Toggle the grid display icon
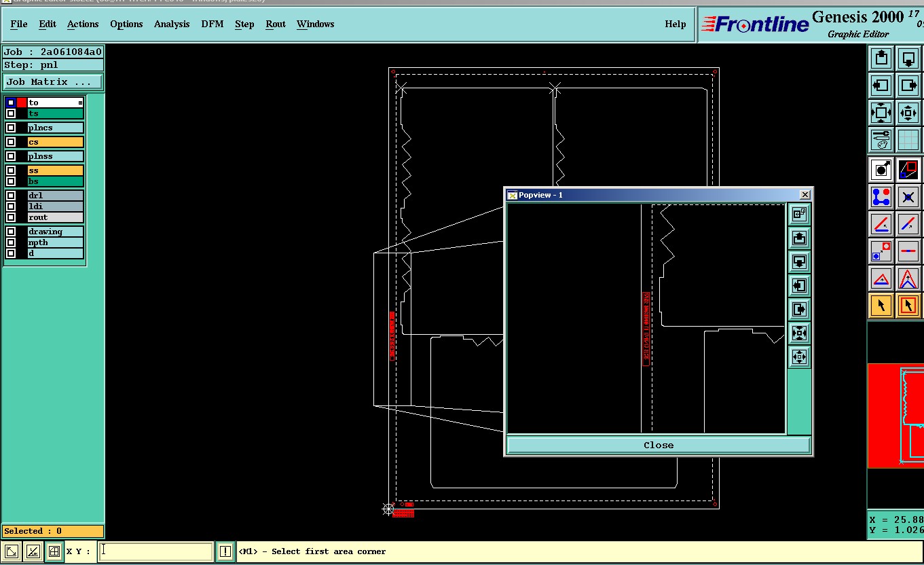This screenshot has width=924, height=565. (908, 140)
